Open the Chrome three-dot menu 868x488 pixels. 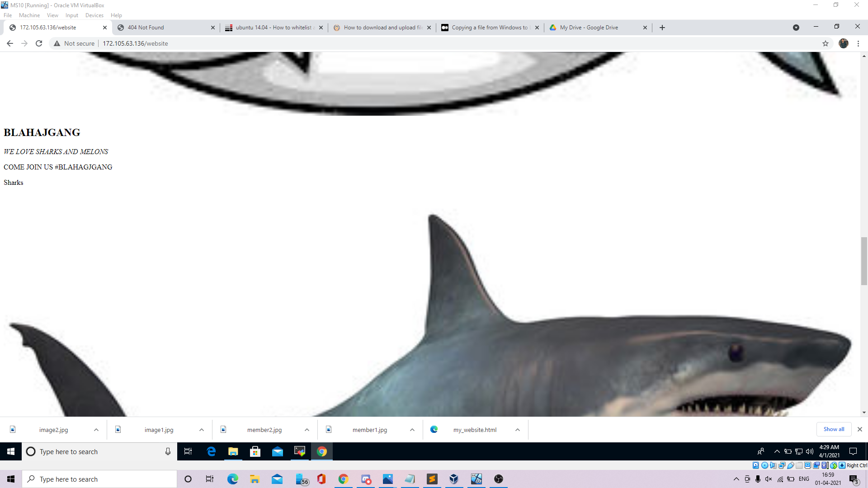[858, 43]
